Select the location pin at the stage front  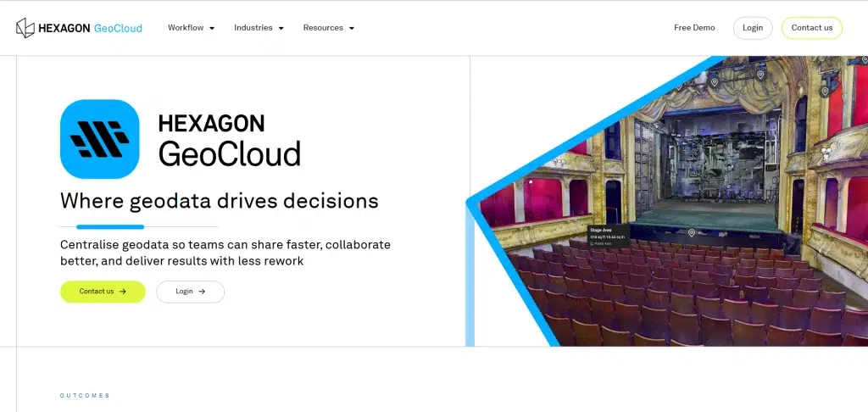(692, 233)
